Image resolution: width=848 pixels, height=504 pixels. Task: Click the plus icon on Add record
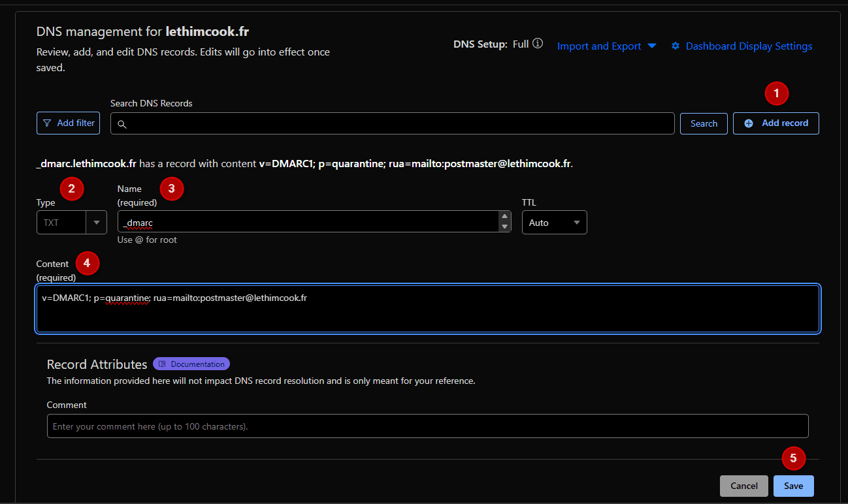[749, 123]
